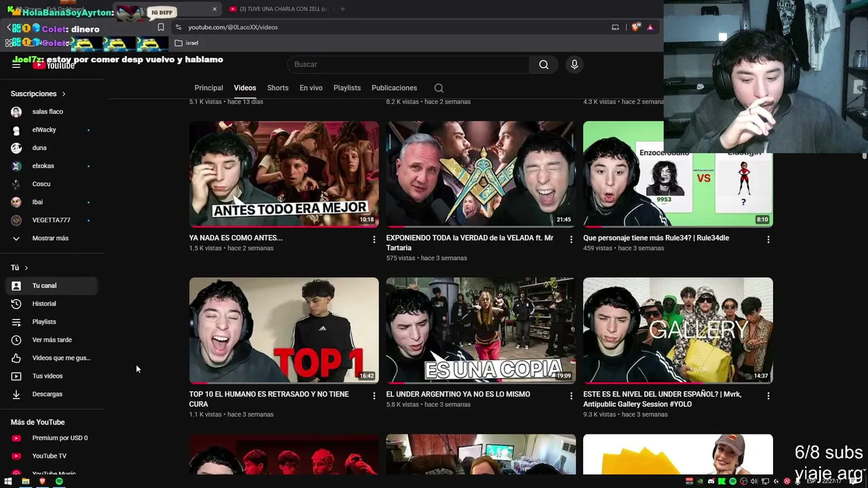
Task: Open TOP 10 EL HUMANO ES RETRASADO title
Action: coord(269,399)
